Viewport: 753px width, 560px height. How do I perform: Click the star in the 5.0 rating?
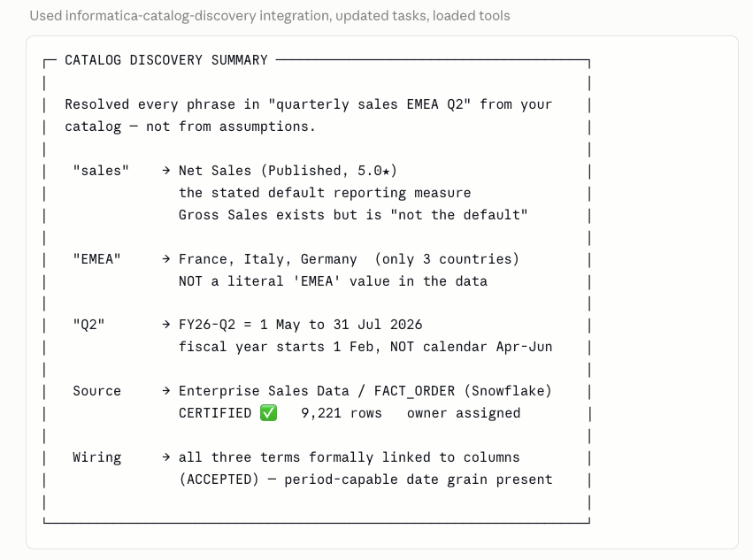point(386,171)
